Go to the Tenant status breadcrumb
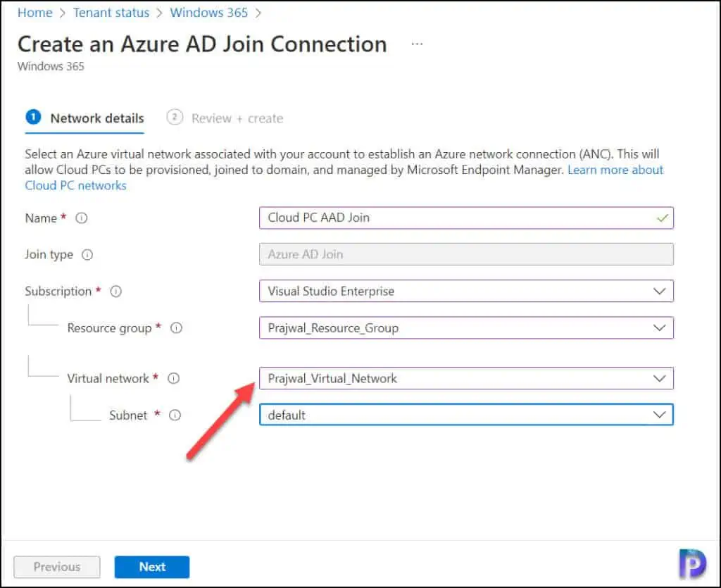721x588 pixels. pos(111,13)
